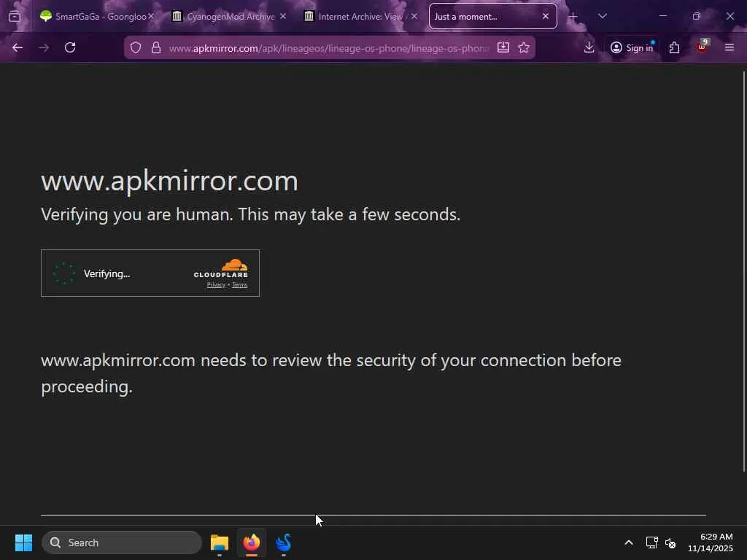
Task: Click the www.apkmirror.com heading text
Action: tap(169, 181)
